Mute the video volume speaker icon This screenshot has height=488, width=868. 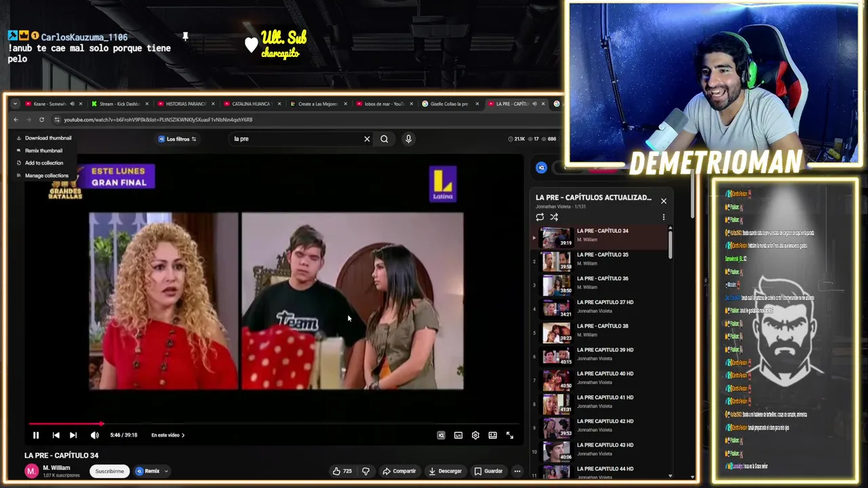click(x=94, y=435)
